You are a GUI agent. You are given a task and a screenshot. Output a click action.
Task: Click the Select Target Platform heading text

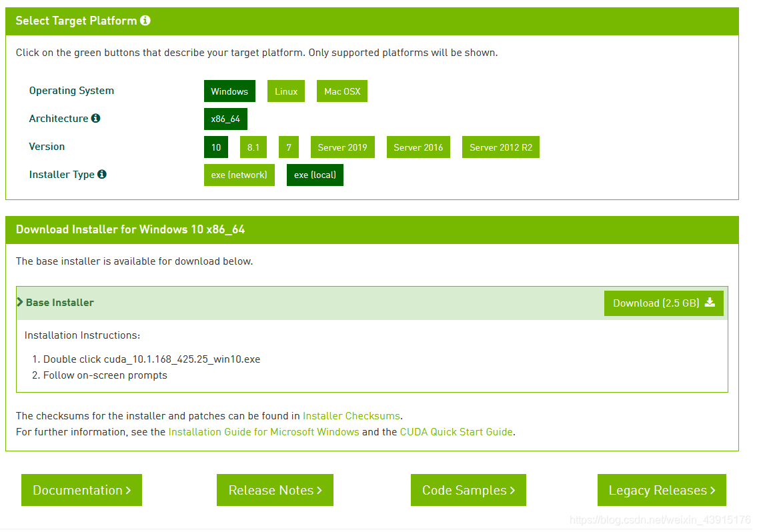click(76, 21)
